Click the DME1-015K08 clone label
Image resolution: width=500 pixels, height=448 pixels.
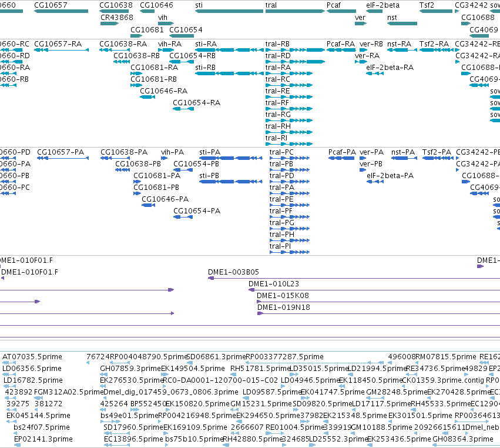click(x=283, y=296)
